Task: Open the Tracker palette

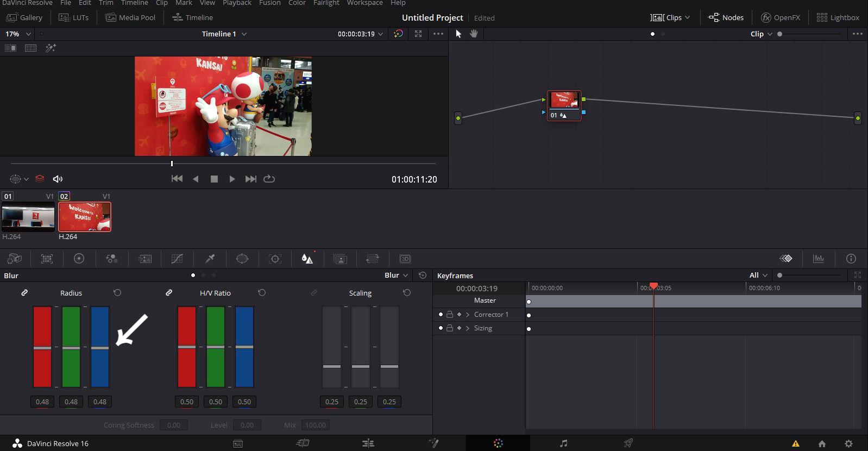Action: coord(275,259)
